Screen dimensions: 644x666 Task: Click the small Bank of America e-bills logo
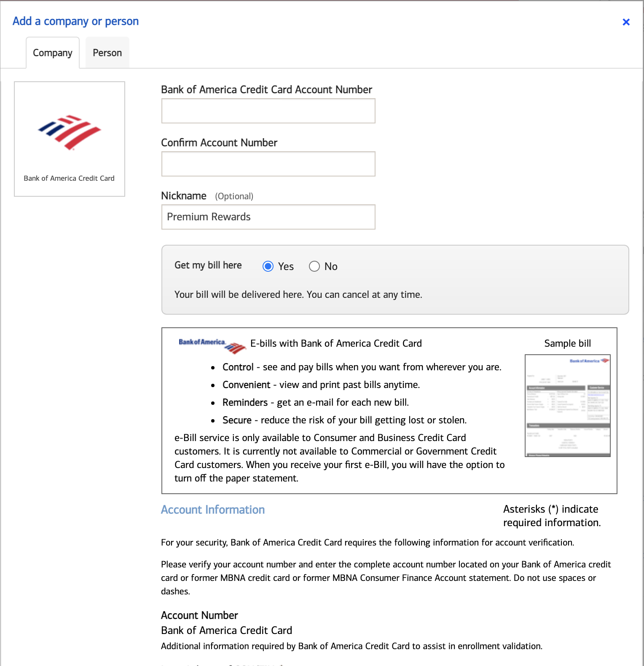(212, 345)
